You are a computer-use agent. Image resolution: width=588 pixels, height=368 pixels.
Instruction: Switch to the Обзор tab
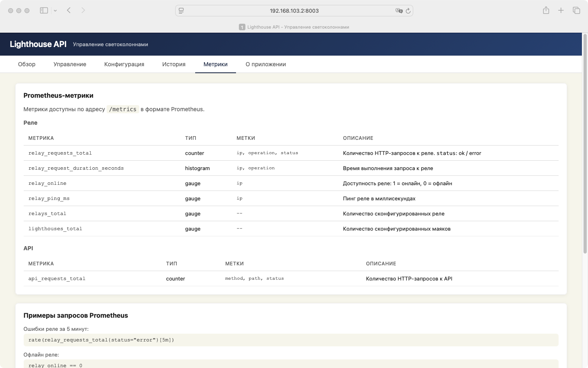click(x=27, y=64)
